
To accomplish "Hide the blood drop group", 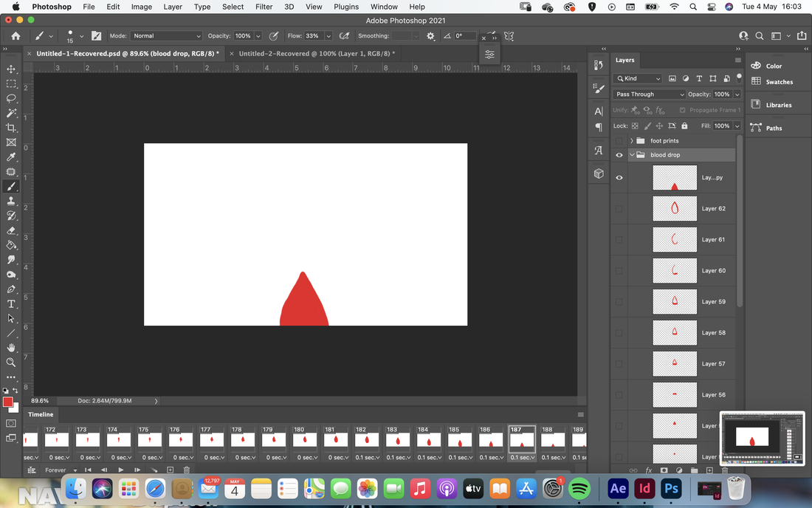I will [x=619, y=155].
